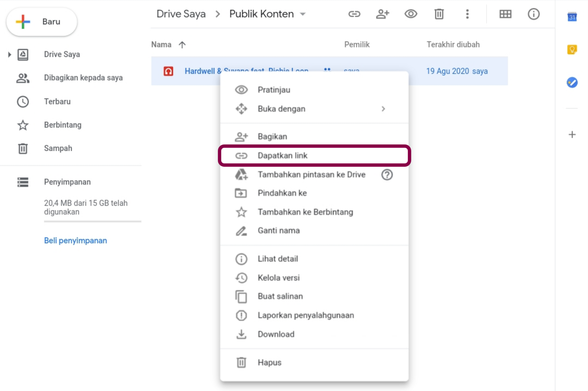Open the three-dot more actions menu
588x391 pixels.
(467, 14)
